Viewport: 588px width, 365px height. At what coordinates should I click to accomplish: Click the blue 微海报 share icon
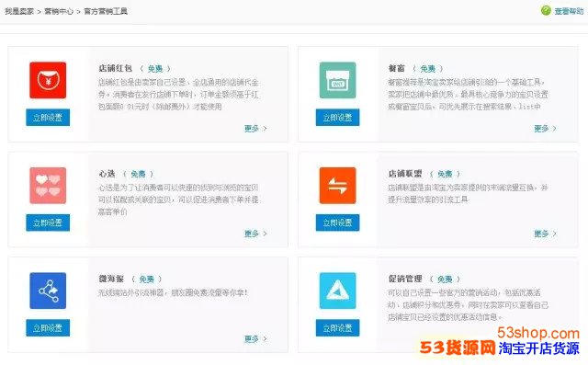48,291
